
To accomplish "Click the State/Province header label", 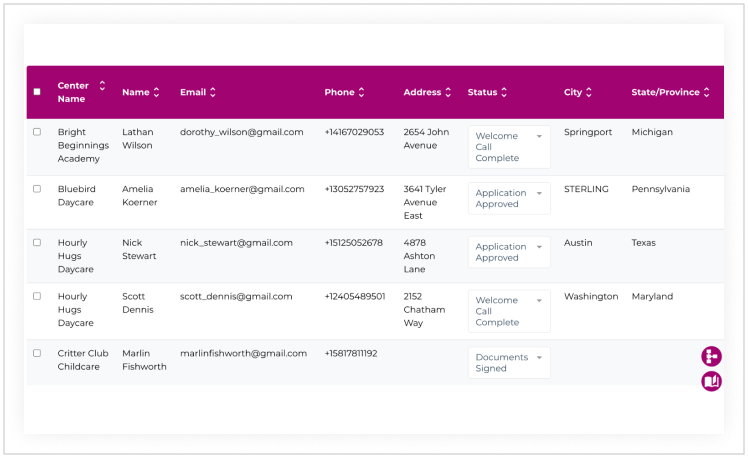I will pyautogui.click(x=665, y=93).
